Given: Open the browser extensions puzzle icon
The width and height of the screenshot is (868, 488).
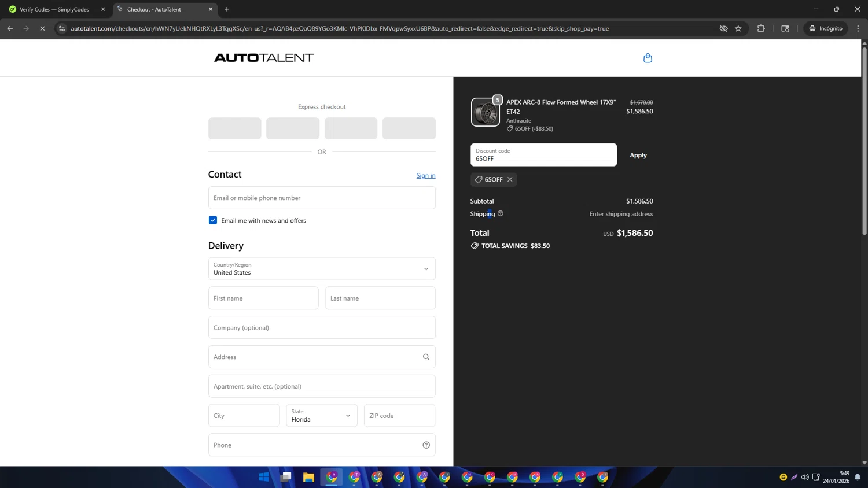Looking at the screenshot, I should coord(761,28).
